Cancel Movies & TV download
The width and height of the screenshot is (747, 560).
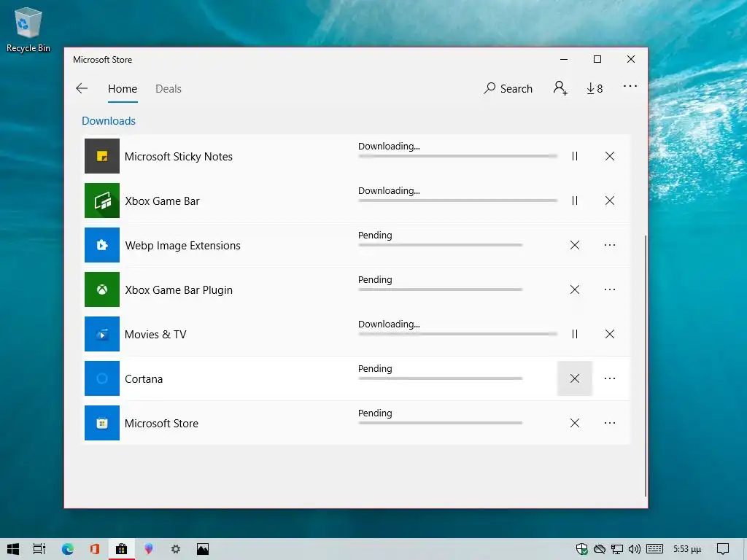click(609, 334)
